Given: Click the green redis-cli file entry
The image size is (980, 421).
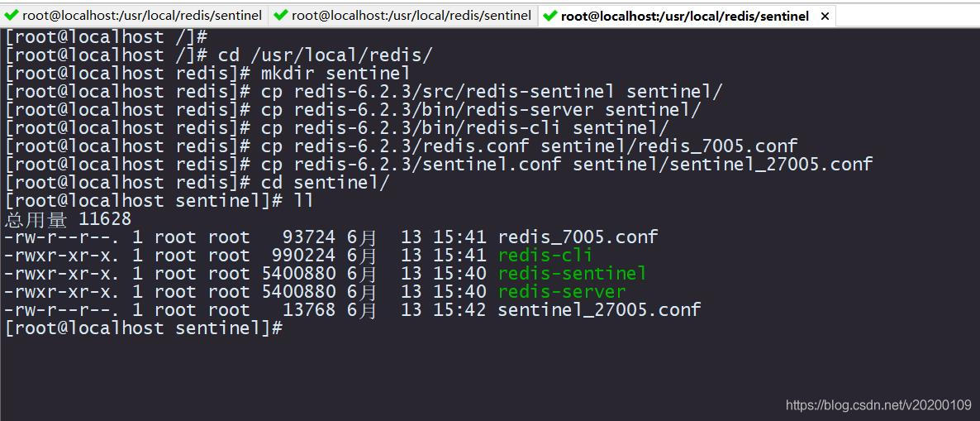Looking at the screenshot, I should click(x=545, y=256).
